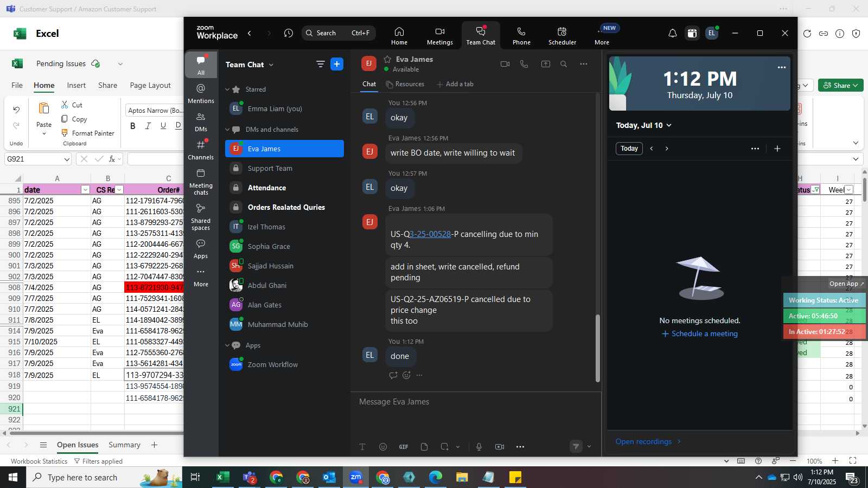Screen dimensions: 868x488
Task: Start audio call with Eva James
Action: click(x=524, y=64)
